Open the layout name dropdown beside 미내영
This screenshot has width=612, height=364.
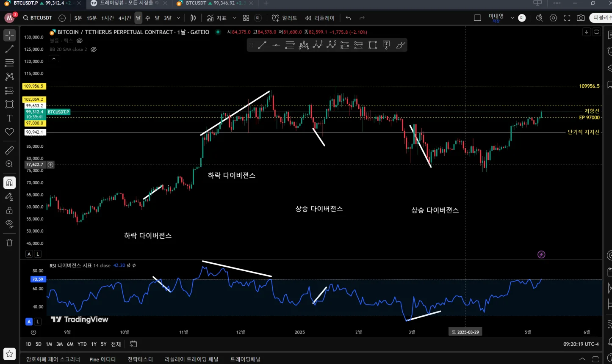[x=512, y=18]
